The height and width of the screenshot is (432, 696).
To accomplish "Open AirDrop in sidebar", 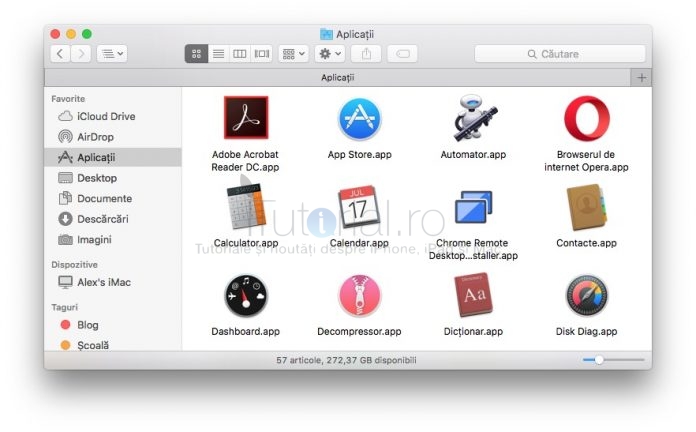I will click(x=113, y=137).
